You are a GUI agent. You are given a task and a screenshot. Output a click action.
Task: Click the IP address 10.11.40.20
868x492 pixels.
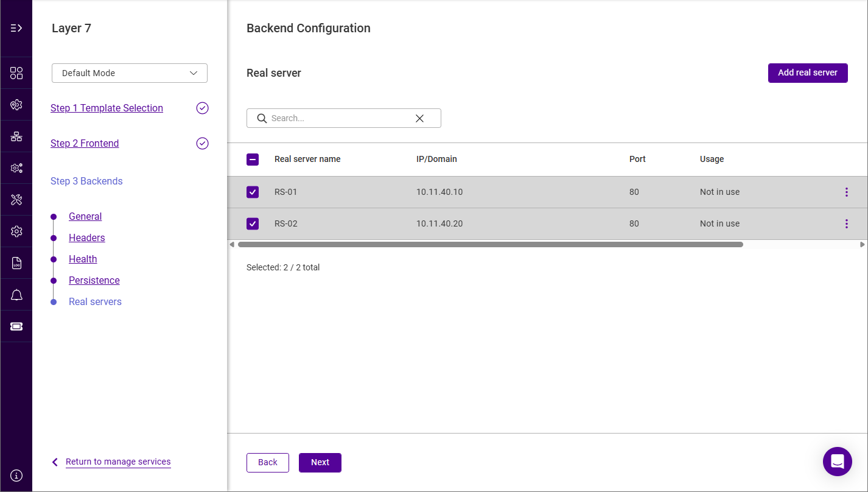point(439,223)
